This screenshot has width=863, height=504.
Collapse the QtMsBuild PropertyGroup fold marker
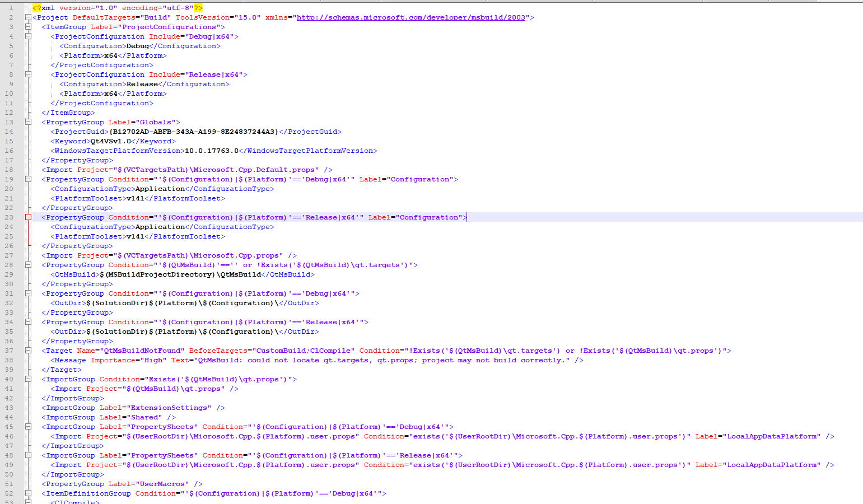pos(28,265)
